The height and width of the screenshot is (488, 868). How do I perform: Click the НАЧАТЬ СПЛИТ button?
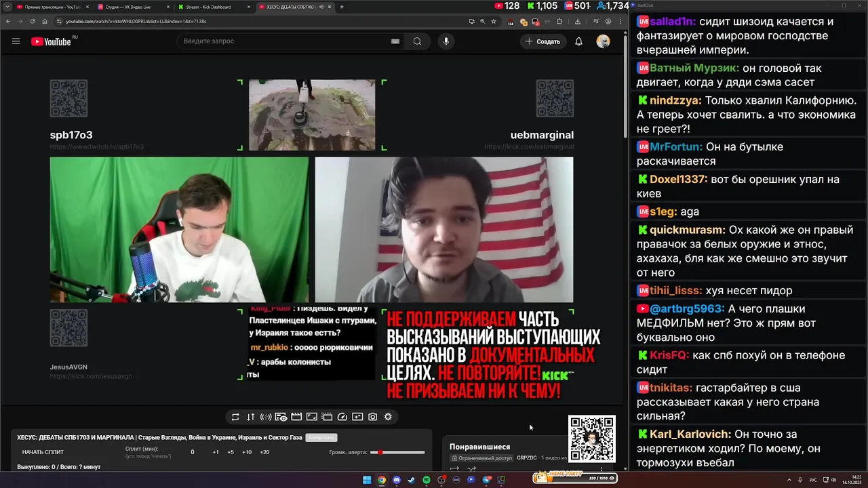pos(43,452)
